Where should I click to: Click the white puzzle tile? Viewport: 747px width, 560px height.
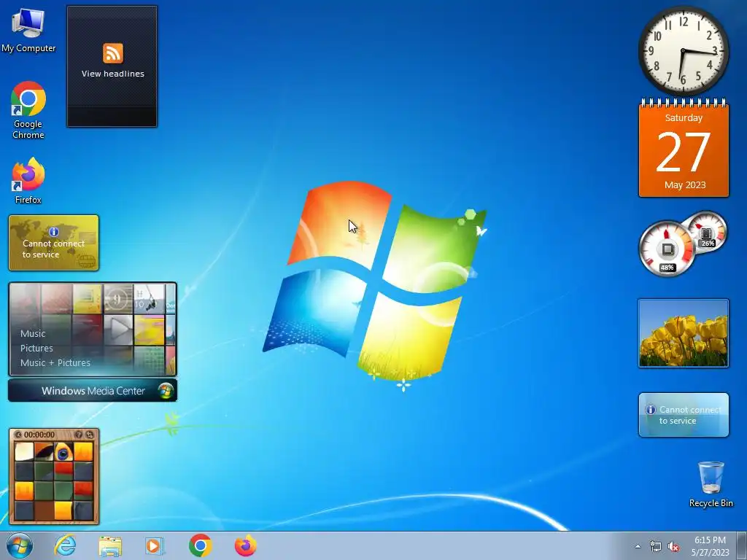pos(24,452)
